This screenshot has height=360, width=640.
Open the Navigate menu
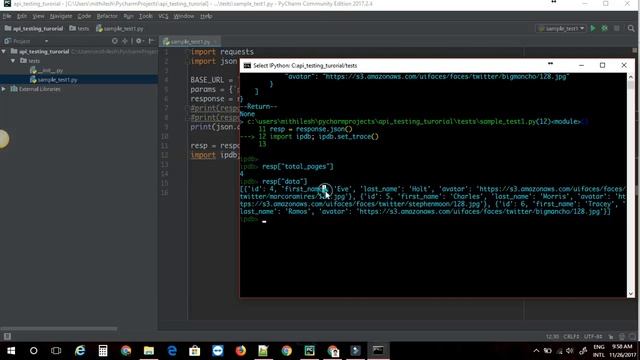point(61,16)
